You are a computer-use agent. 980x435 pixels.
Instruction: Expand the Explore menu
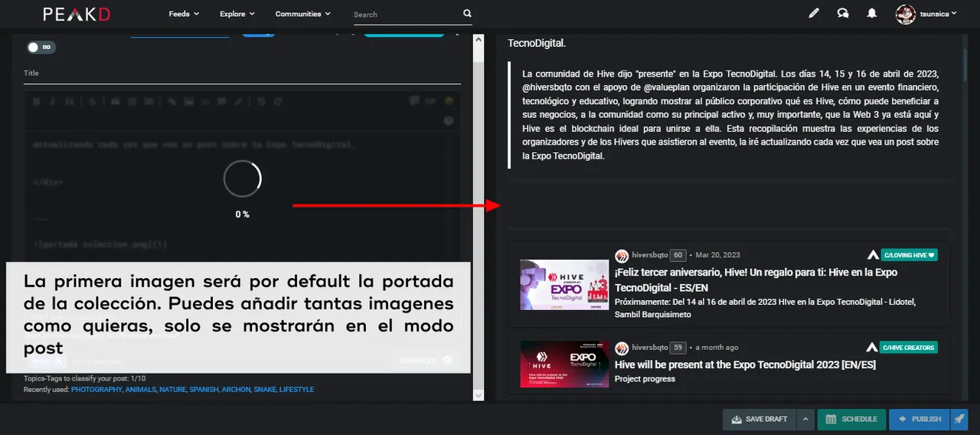[x=237, y=14]
